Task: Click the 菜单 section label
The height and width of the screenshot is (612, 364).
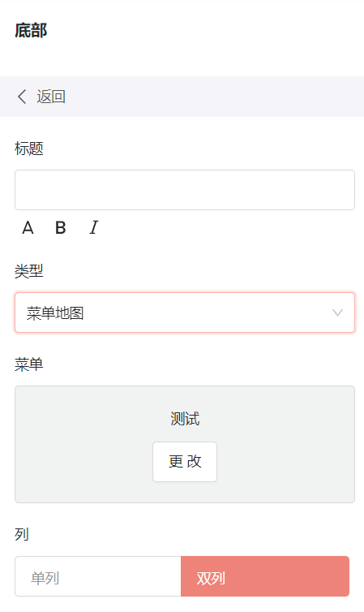Action: tap(29, 364)
